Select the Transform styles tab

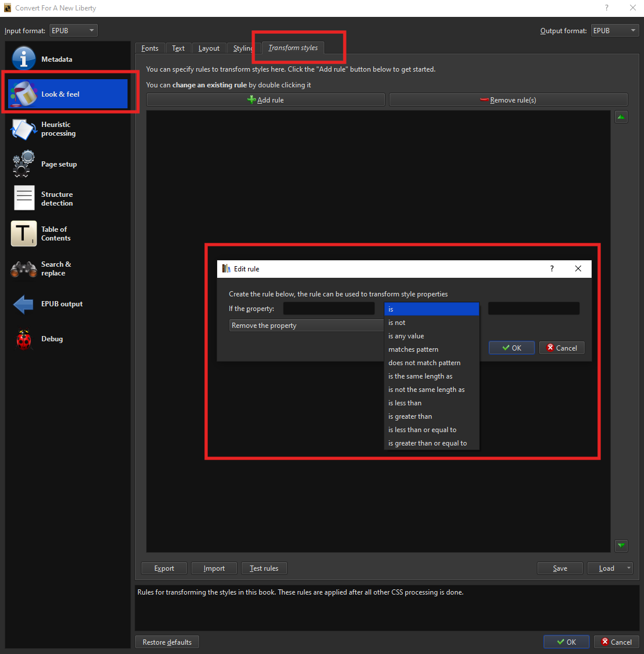click(293, 48)
